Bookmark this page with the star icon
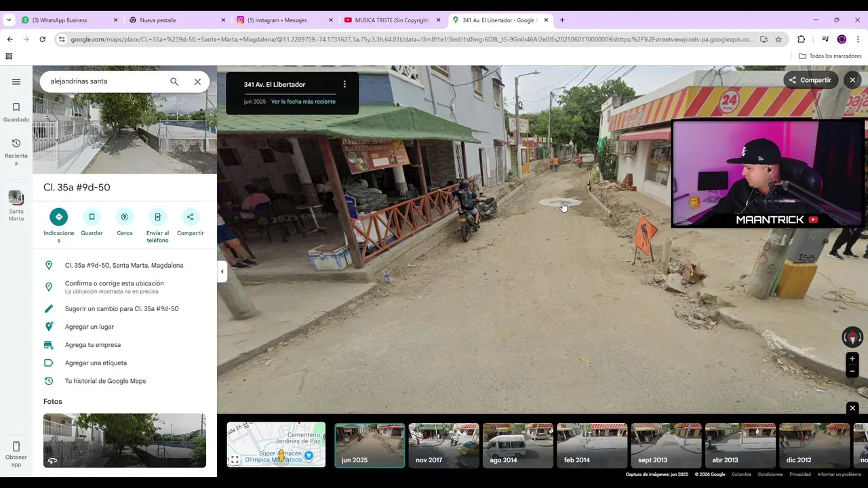Screen dimensions: 868x488 click(778, 39)
